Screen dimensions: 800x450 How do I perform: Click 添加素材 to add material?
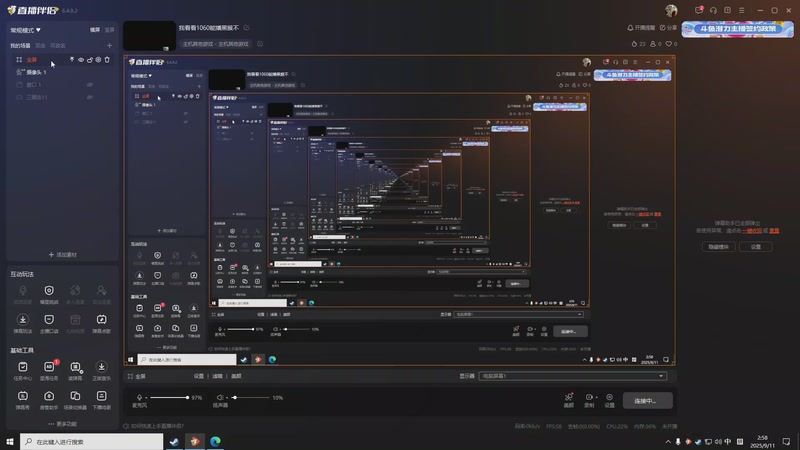pyautogui.click(x=63, y=255)
